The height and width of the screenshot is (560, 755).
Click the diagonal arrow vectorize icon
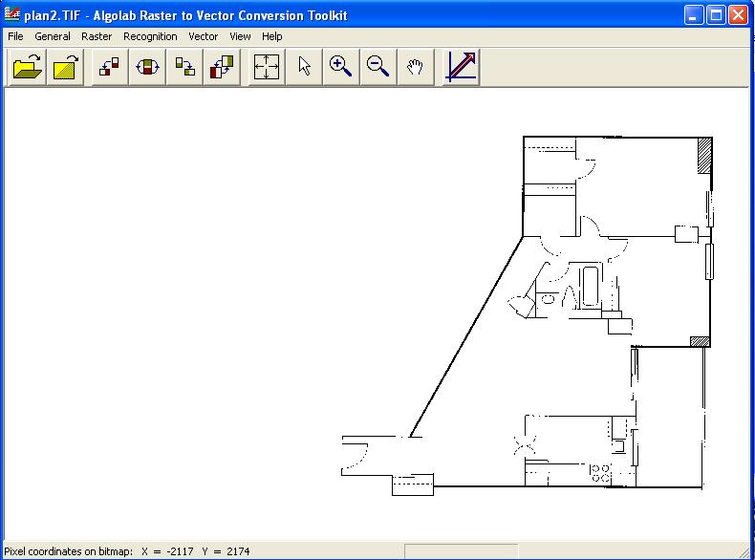(x=461, y=67)
